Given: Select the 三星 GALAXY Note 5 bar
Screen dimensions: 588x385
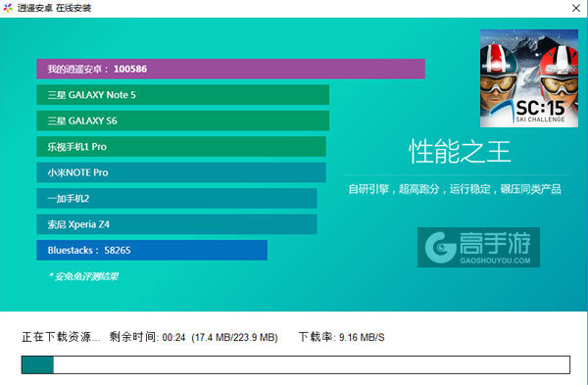Looking at the screenshot, I should coord(182,95).
